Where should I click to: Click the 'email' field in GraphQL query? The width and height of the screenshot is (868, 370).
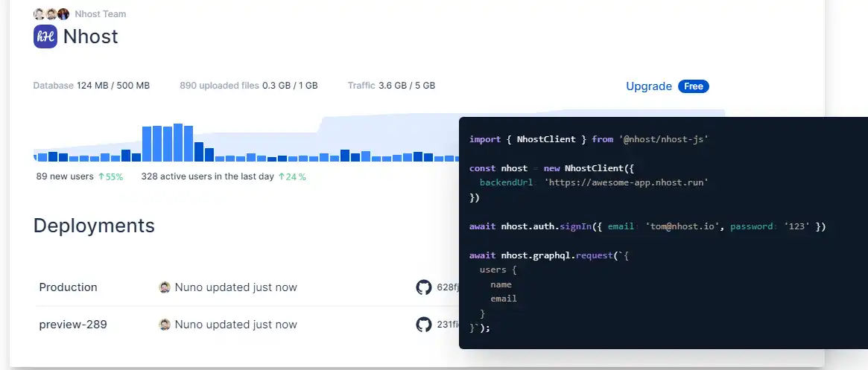[x=504, y=299]
